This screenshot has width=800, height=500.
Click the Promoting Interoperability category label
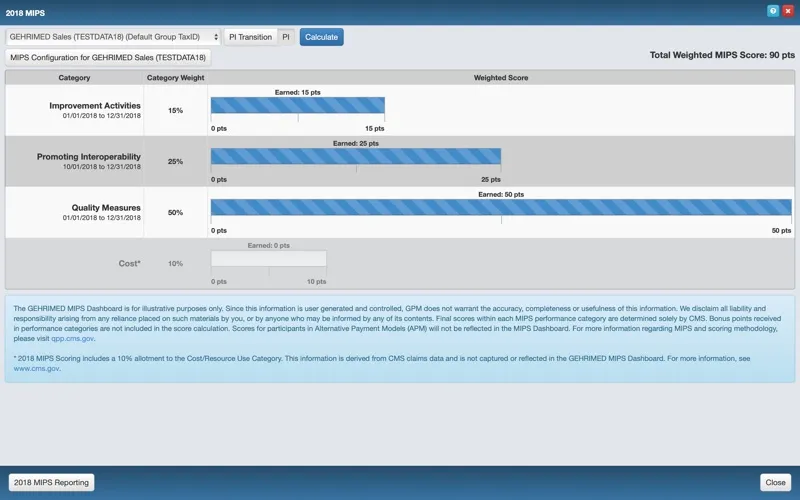pyautogui.click(x=89, y=157)
